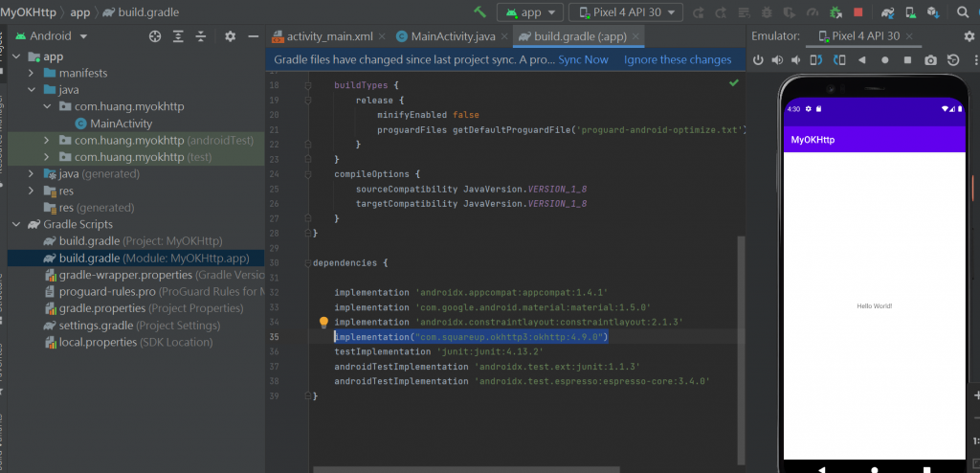Open the Pixel 4 API 30 device dropdown
The image size is (980, 473).
626,12
